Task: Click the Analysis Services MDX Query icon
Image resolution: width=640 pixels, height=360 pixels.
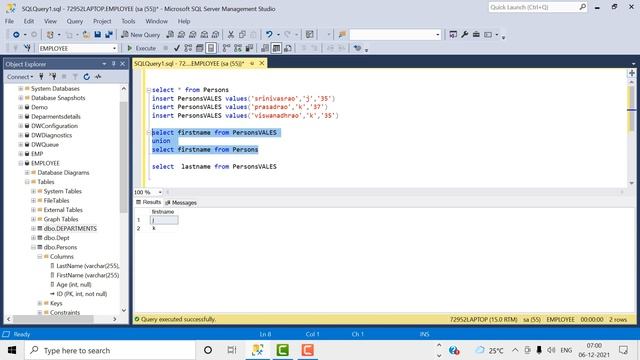Action: click(182, 35)
